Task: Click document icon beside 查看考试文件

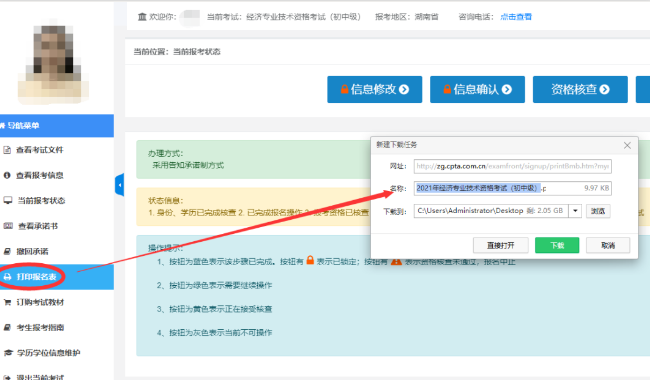Action: [x=7, y=150]
